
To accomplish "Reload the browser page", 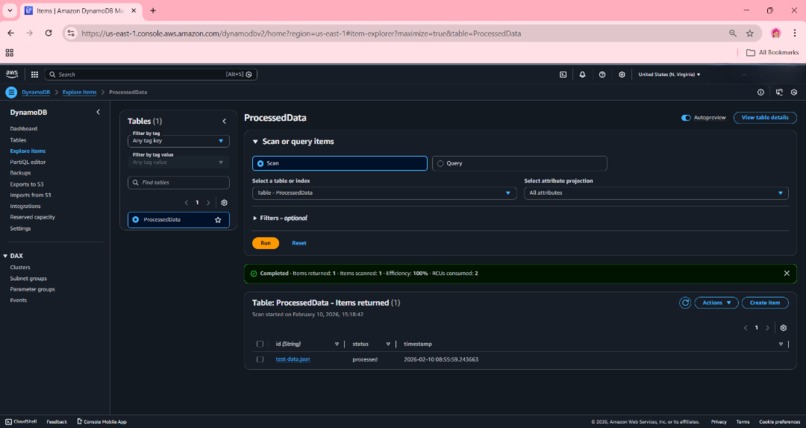I will point(48,33).
